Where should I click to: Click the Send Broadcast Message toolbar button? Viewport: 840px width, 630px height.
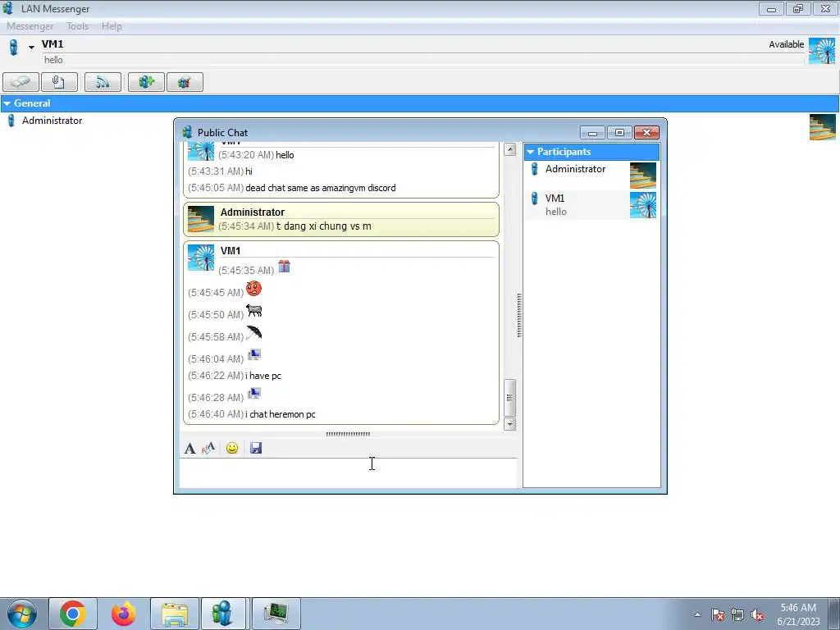(x=103, y=82)
